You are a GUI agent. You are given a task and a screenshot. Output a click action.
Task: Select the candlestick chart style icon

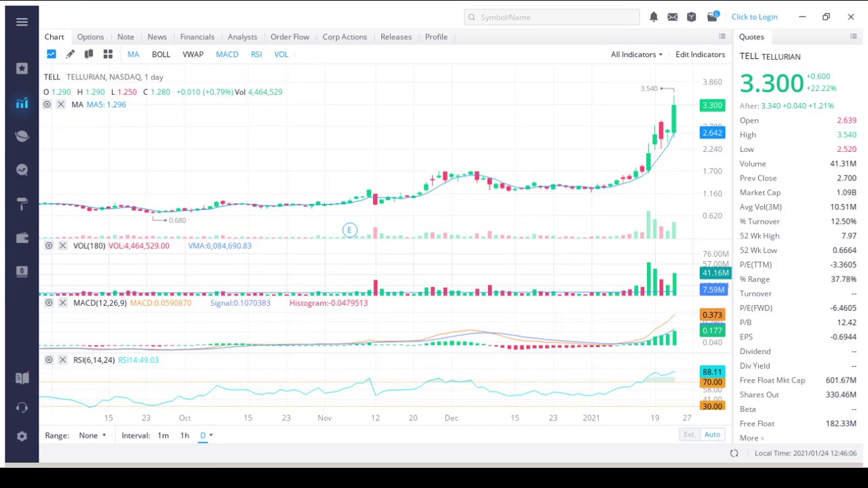click(89, 54)
